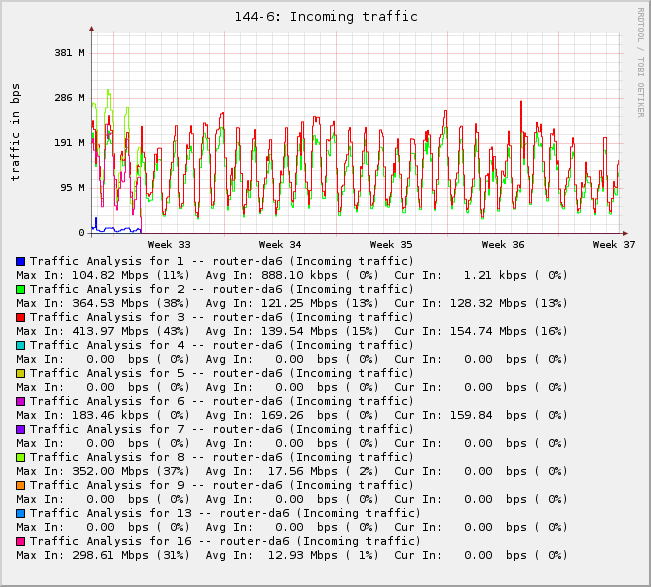This screenshot has height=587, width=651.
Task: Select the magenta swatch for Traffic Analysis 6
Action: click(x=21, y=401)
